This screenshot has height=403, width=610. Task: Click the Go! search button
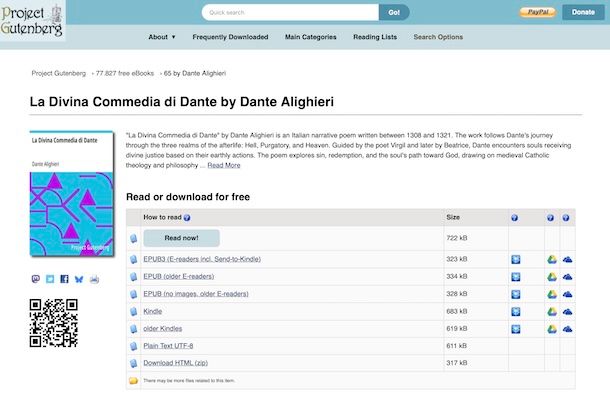[x=394, y=12]
